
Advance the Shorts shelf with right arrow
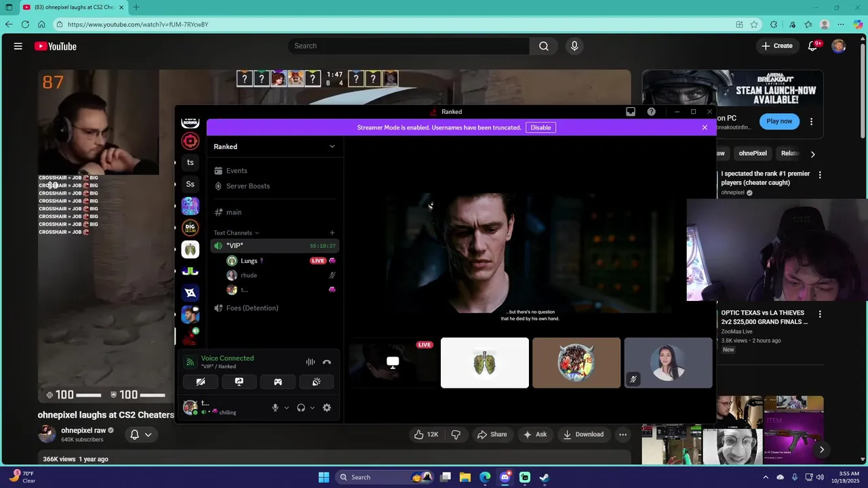coord(821,449)
